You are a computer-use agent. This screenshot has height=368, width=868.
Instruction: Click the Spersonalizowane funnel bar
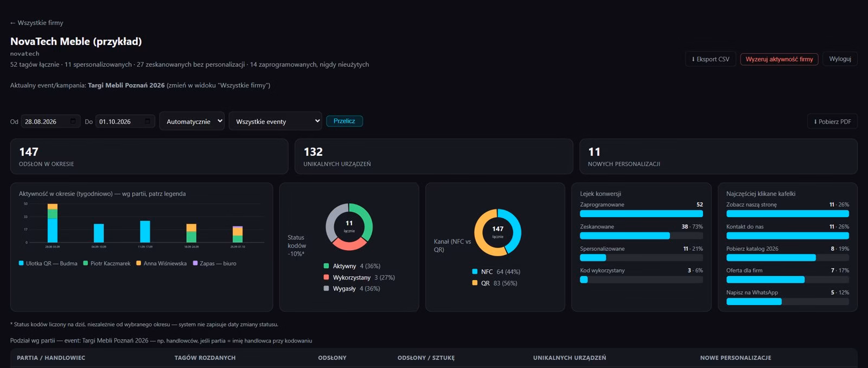[x=641, y=258]
